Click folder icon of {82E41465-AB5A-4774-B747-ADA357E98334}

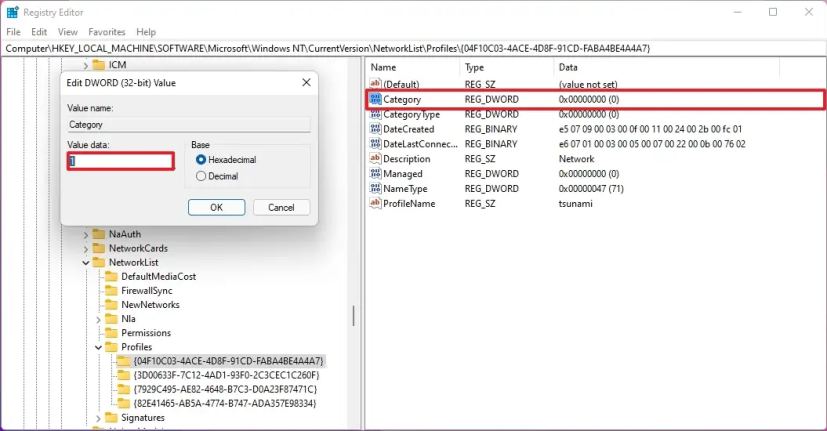click(123, 404)
